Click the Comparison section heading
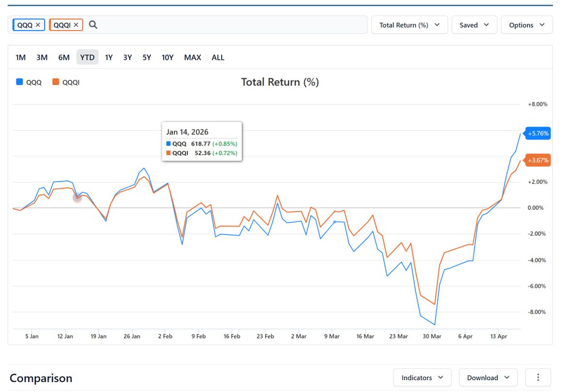The height and width of the screenshot is (392, 582). 41,378
